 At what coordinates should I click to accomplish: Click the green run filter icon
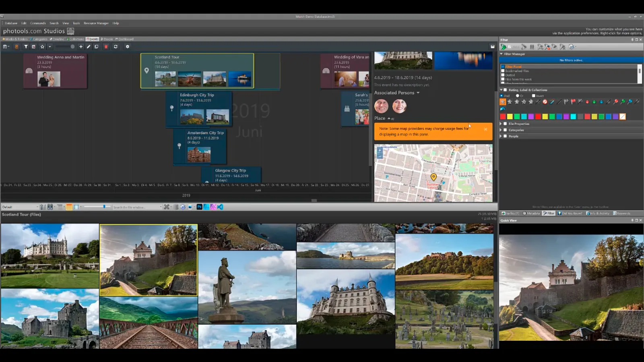503,47
